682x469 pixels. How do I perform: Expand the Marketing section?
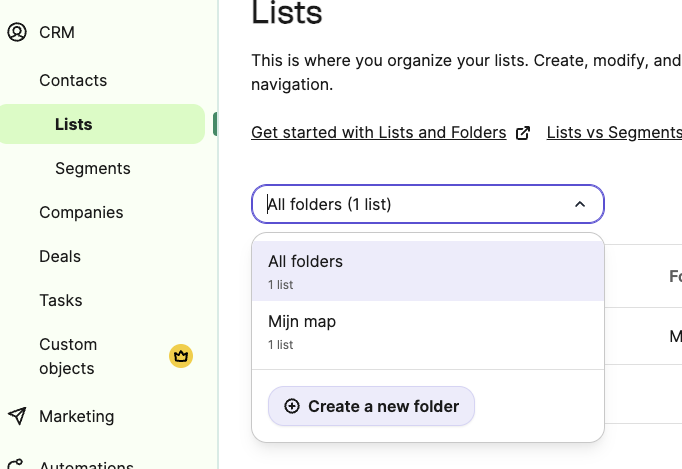coord(77,416)
